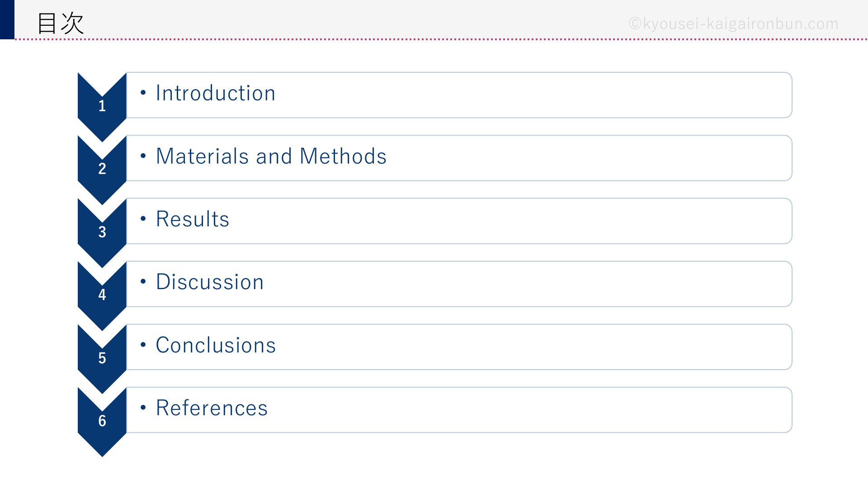Select the Introduction text
Screen dimensions: 868x488
tap(216, 93)
